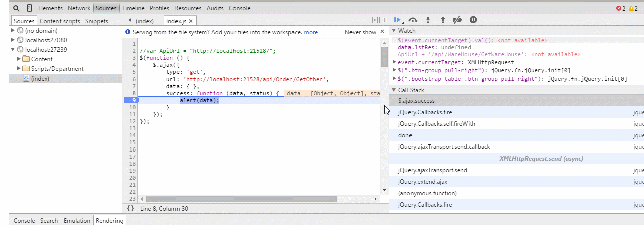Toggle the Deactivate breakpoints button
Viewport: 644px width, 226px height.
coord(458,20)
